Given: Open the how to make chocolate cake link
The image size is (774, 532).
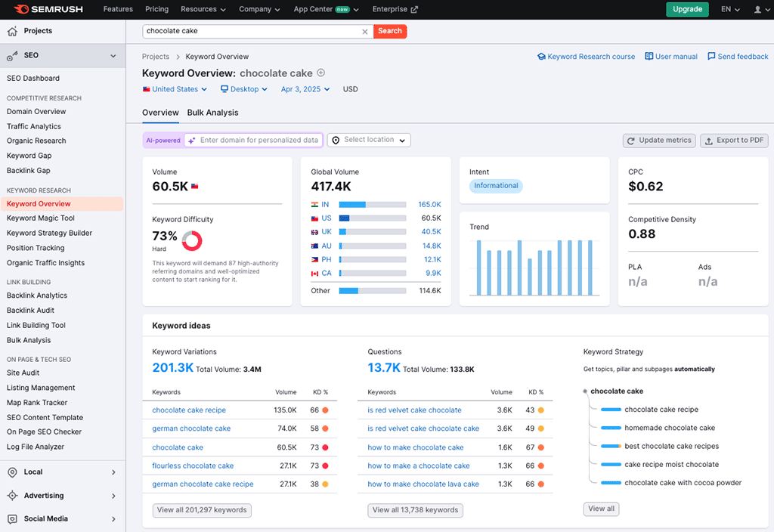Looking at the screenshot, I should point(416,447).
